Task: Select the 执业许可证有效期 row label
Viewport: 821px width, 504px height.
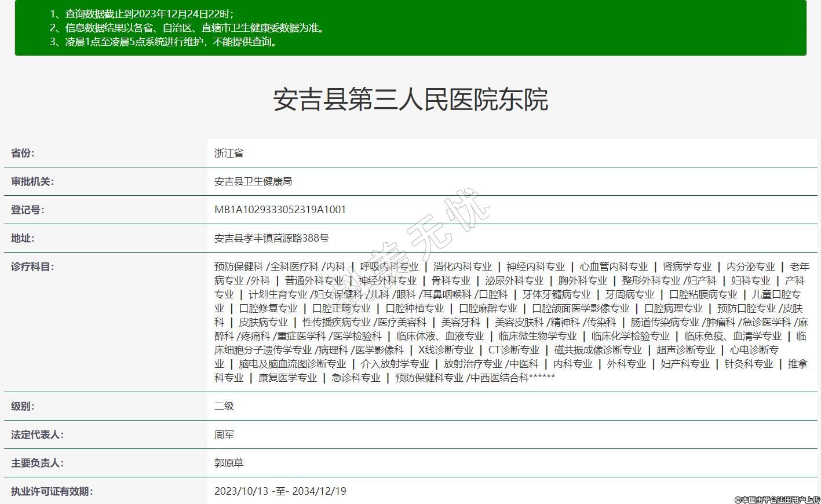Action: coord(52,491)
